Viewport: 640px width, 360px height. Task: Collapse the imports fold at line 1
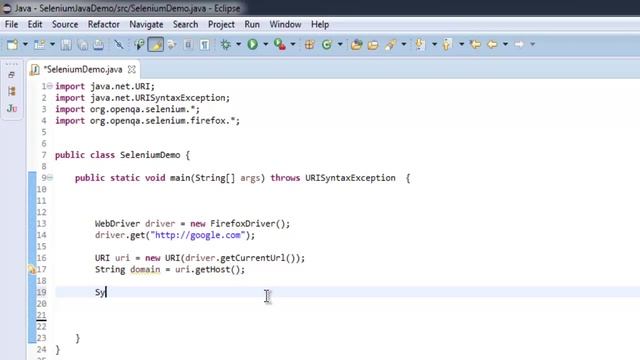click(x=49, y=86)
